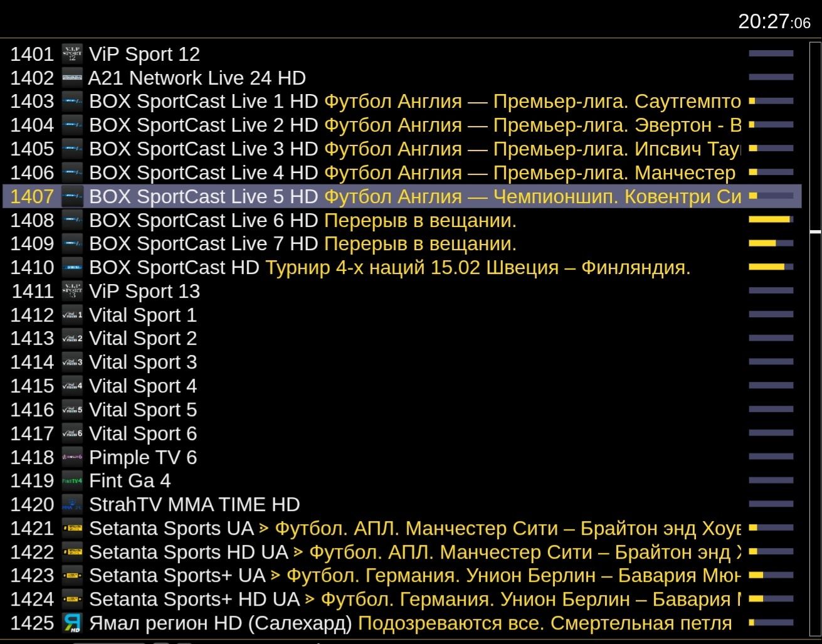Open BOX SportCast Live 7 HD channel
The width and height of the screenshot is (822, 644).
tap(402, 243)
